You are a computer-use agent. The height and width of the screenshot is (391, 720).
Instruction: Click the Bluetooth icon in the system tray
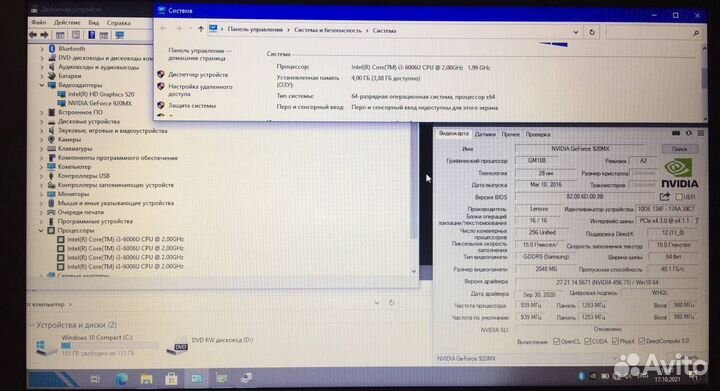581,376
